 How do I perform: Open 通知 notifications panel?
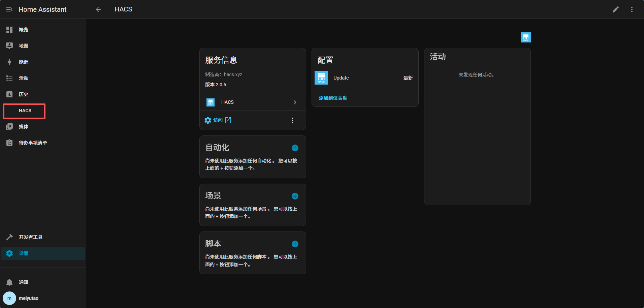coord(24,282)
